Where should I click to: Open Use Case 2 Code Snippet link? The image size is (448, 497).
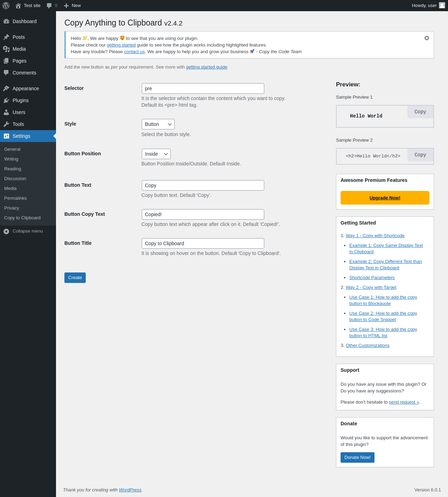point(383,317)
